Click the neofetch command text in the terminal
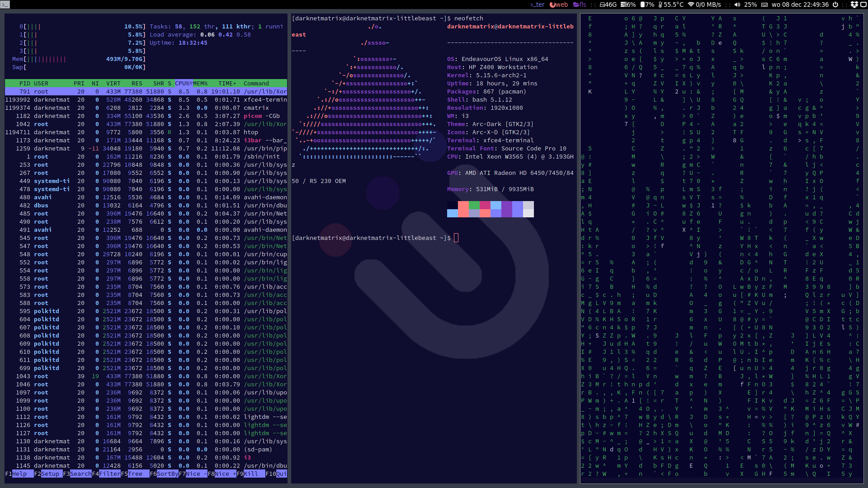The image size is (868, 488). click(x=469, y=19)
